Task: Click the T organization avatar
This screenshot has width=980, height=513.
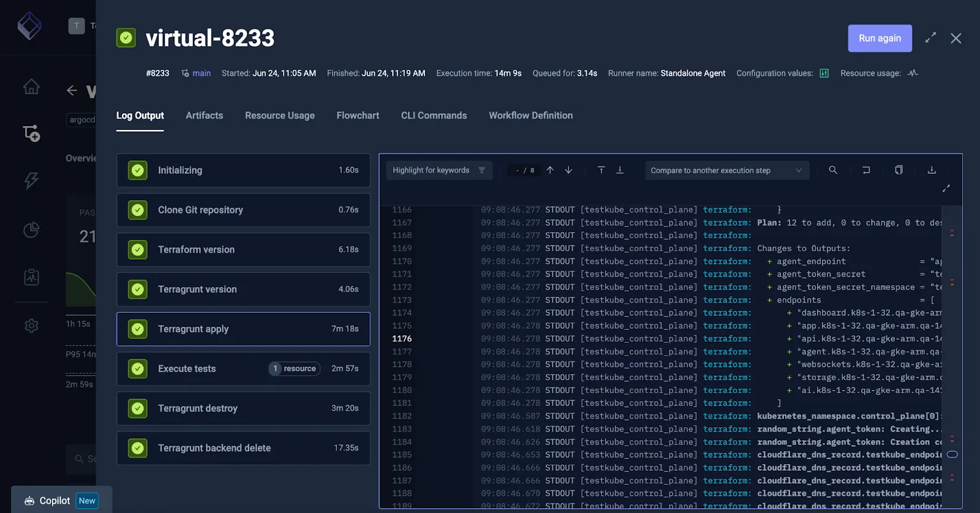Action: click(x=77, y=26)
